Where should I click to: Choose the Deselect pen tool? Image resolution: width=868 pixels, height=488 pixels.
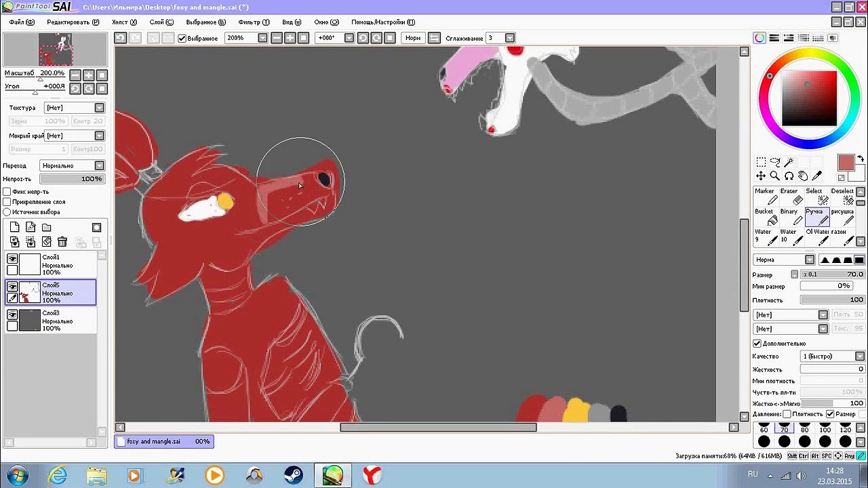pyautogui.click(x=842, y=196)
